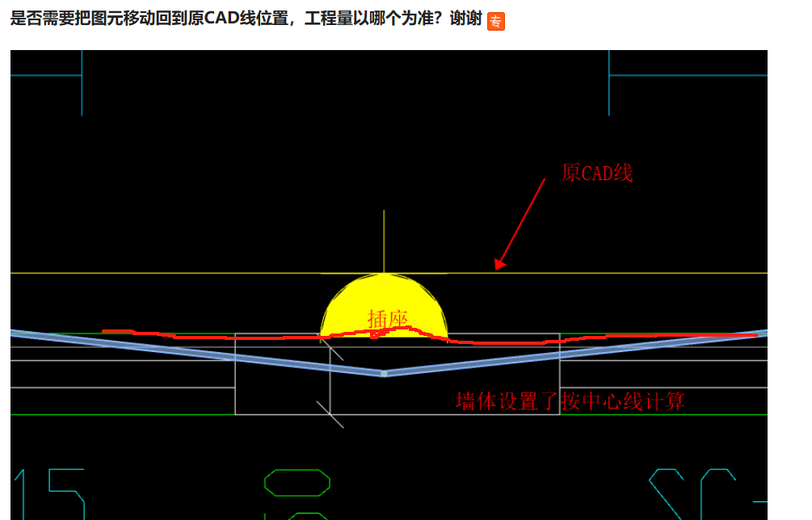This screenshot has height=520, width=812.
Task: Click the red 原CAD线 label in the drawing
Action: 597,173
